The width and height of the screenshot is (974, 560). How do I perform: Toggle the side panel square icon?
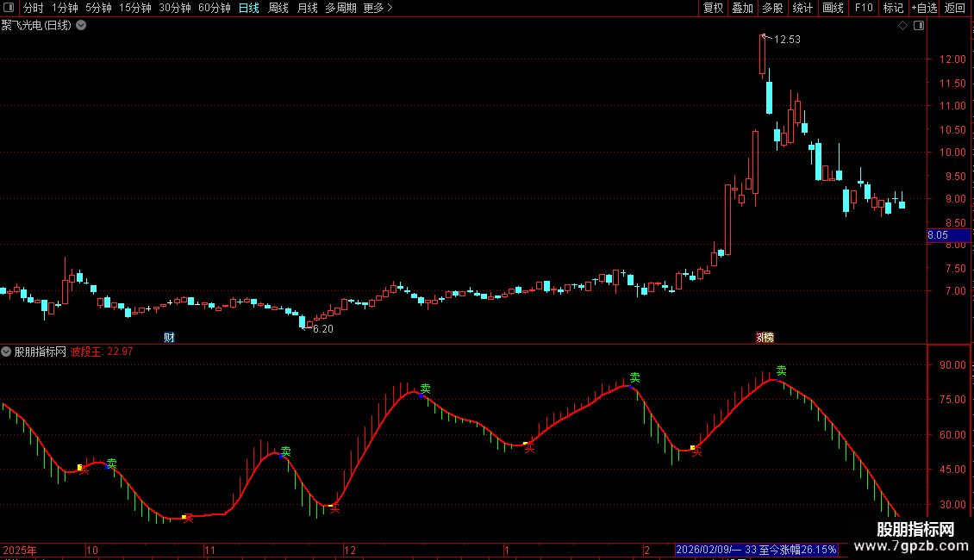919,26
